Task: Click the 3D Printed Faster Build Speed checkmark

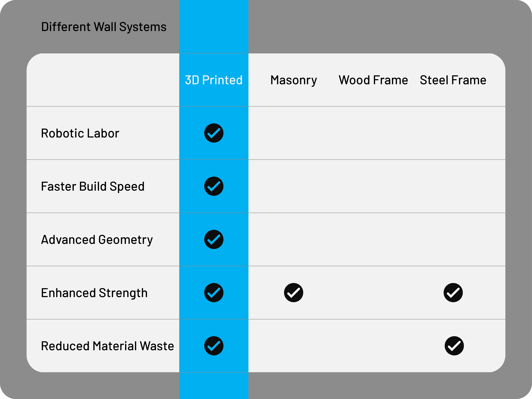Action: tap(214, 186)
